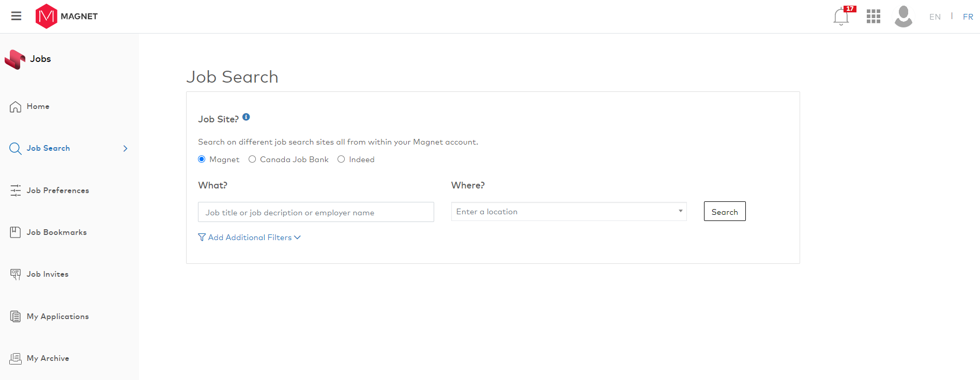The image size is (980, 380).
Task: Click the Jobs module logo icon
Action: pos(15,59)
